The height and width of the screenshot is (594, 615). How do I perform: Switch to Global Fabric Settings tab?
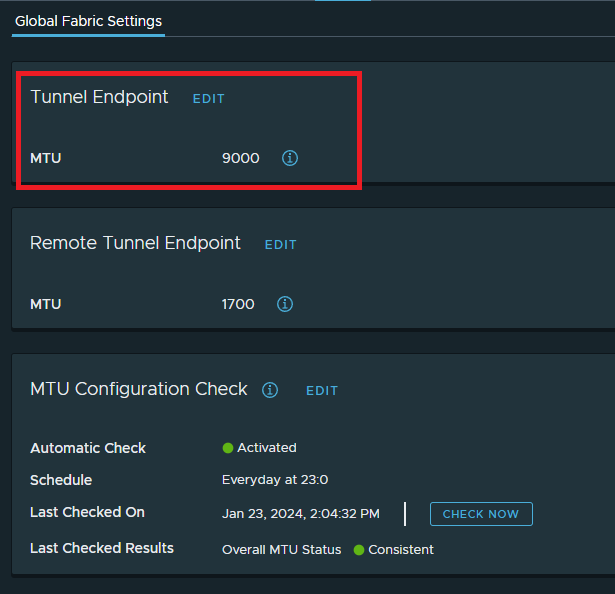pos(88,21)
